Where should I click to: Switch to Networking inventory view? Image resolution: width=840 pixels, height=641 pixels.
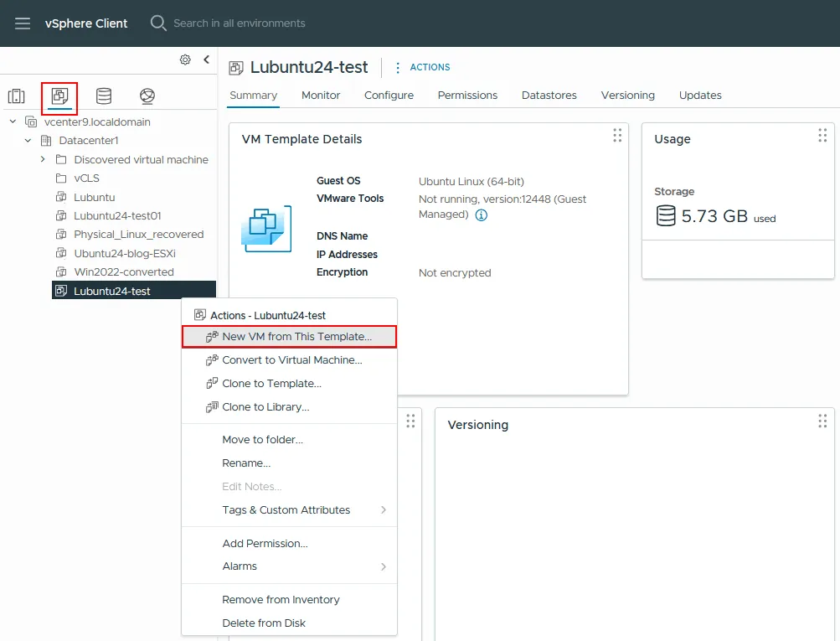point(147,96)
